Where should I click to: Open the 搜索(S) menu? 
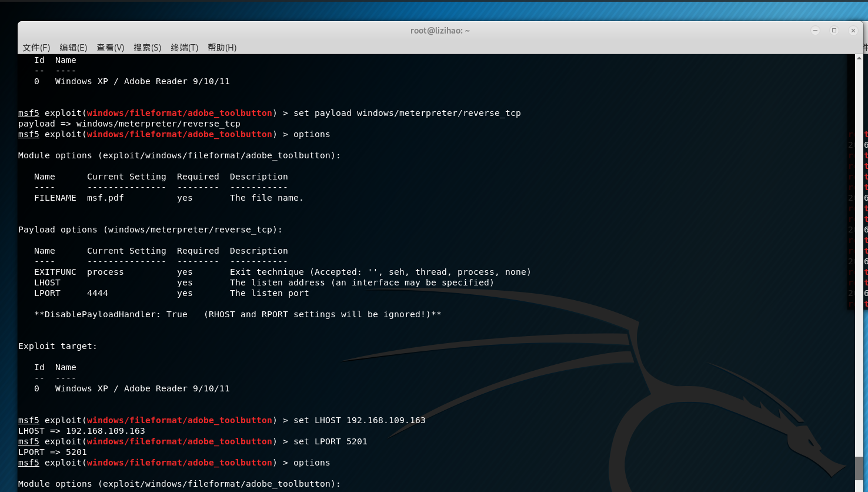148,48
